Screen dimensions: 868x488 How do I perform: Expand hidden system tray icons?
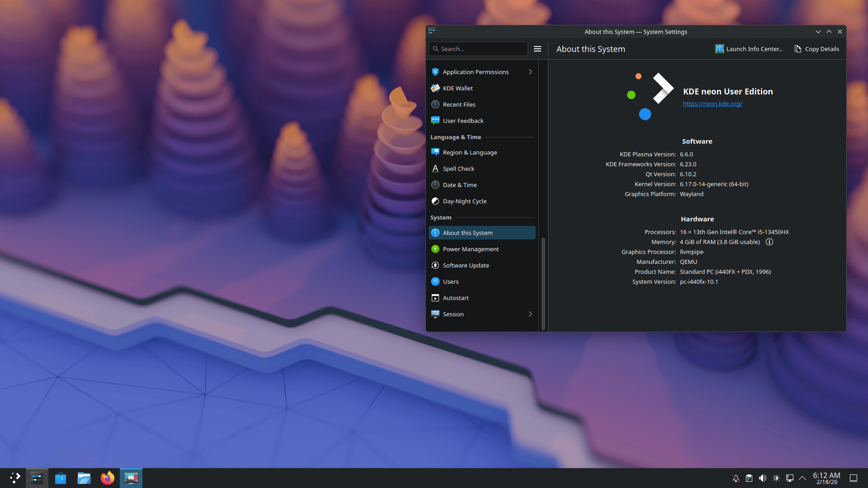[x=803, y=478]
